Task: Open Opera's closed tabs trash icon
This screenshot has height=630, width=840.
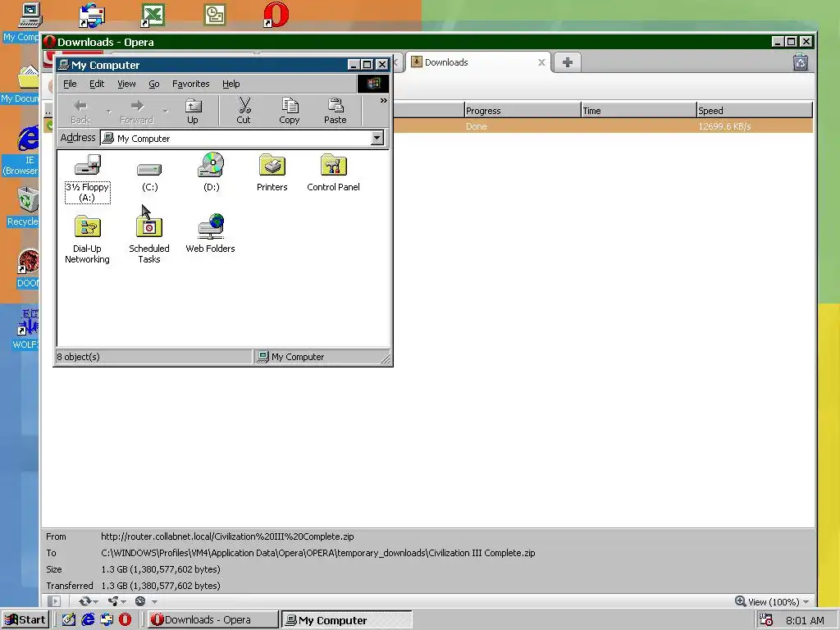Action: tap(801, 62)
